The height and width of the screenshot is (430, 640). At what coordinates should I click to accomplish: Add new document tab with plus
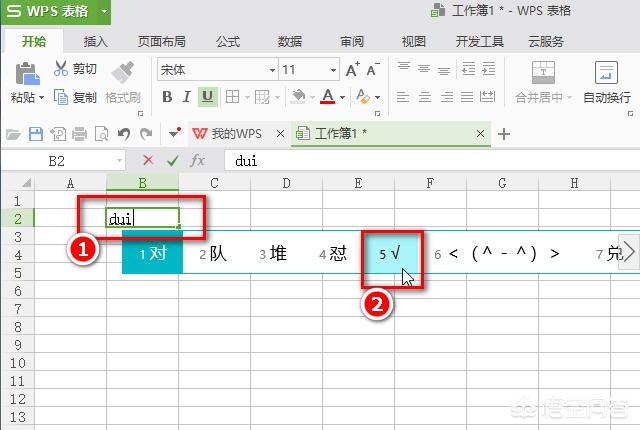504,133
